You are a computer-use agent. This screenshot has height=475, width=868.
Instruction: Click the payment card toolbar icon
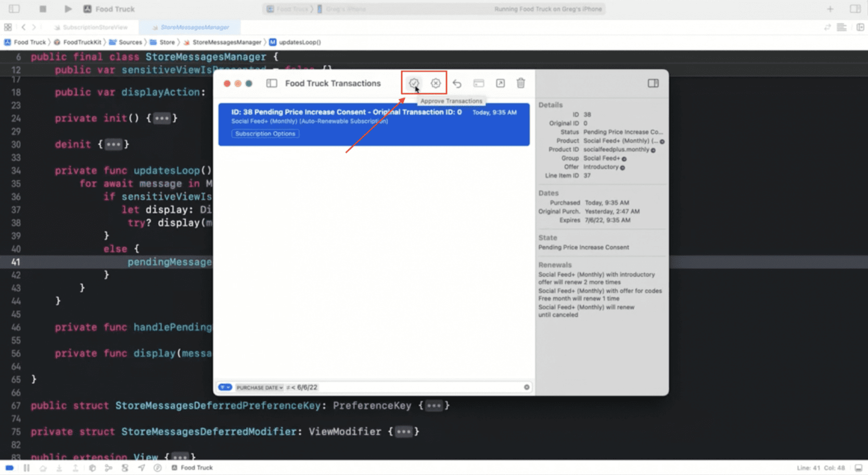(479, 83)
